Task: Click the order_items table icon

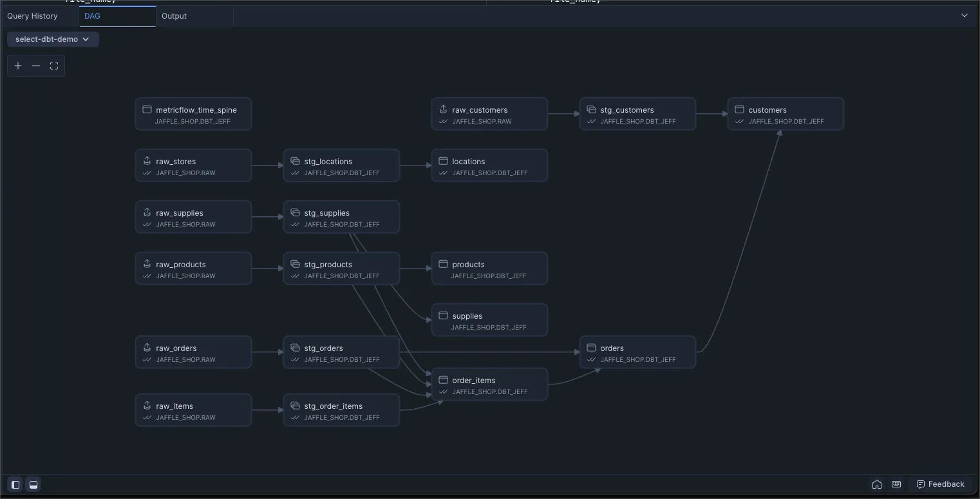Action: click(x=443, y=380)
